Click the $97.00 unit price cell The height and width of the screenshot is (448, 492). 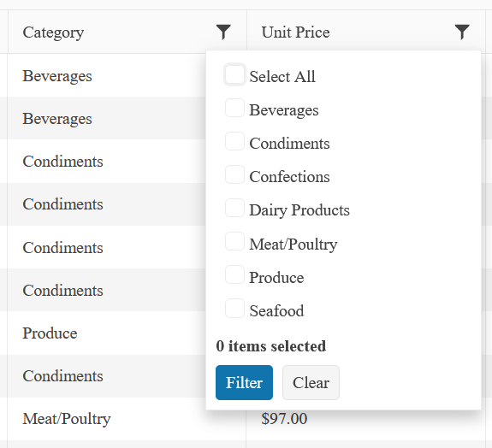pos(366,419)
